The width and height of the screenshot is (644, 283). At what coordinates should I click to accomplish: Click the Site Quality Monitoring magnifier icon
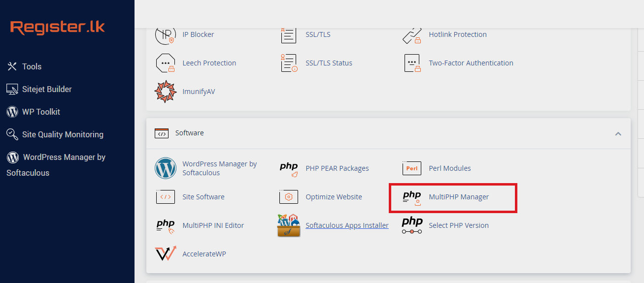(12, 134)
